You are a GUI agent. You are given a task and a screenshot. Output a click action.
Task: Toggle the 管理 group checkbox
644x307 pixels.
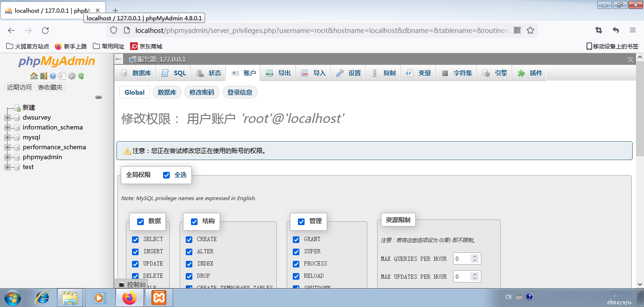[x=301, y=222]
